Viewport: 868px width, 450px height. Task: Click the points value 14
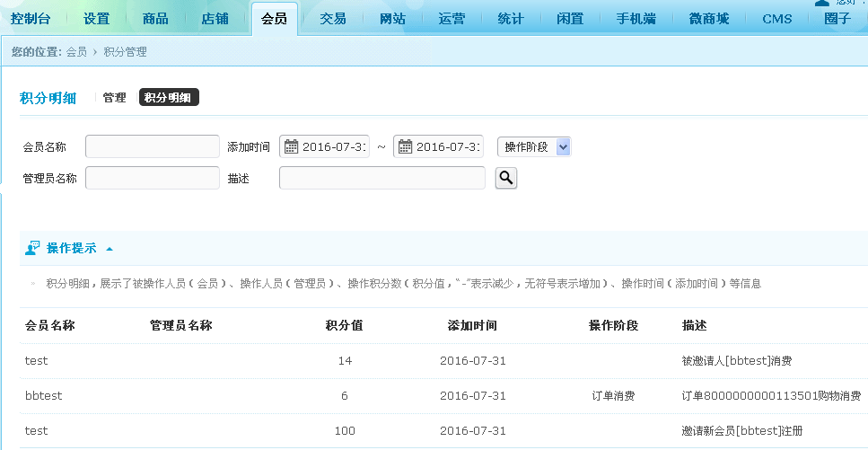pos(345,361)
